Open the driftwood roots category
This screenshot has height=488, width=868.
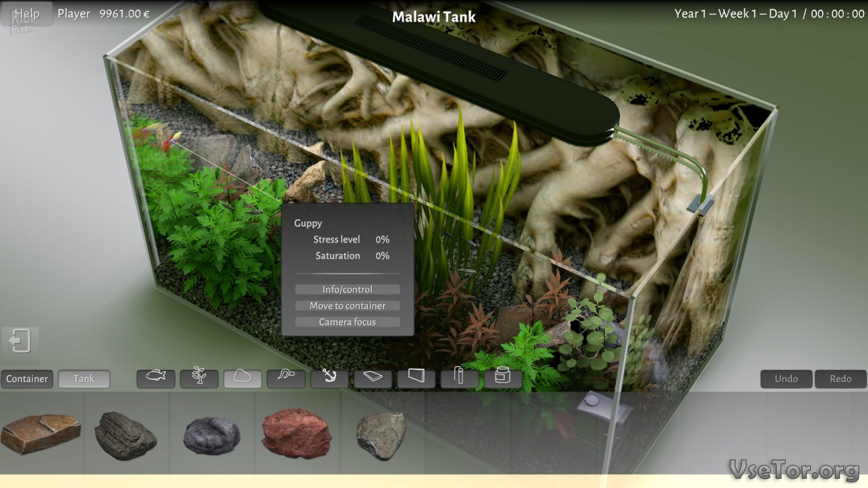(286, 378)
